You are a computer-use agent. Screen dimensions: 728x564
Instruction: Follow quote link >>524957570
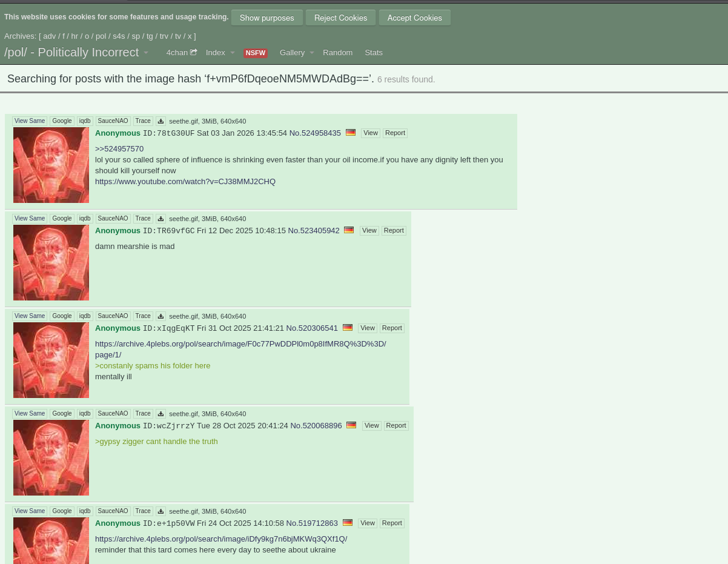[x=119, y=149]
